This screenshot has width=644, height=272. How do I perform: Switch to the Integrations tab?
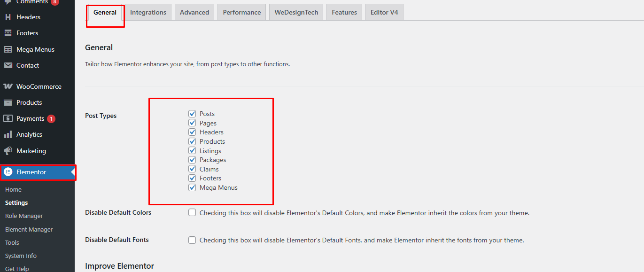click(x=148, y=12)
